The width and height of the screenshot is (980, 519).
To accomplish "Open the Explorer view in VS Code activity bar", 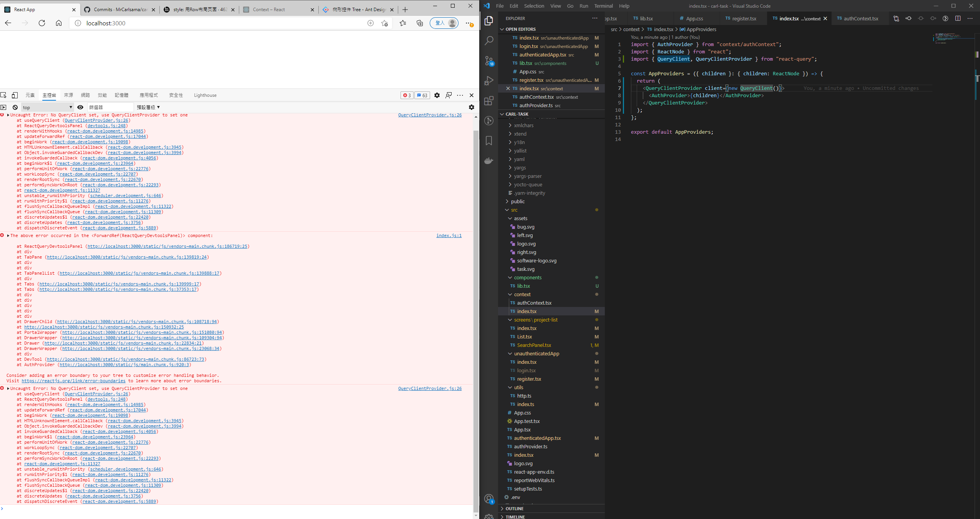I will coord(489,20).
